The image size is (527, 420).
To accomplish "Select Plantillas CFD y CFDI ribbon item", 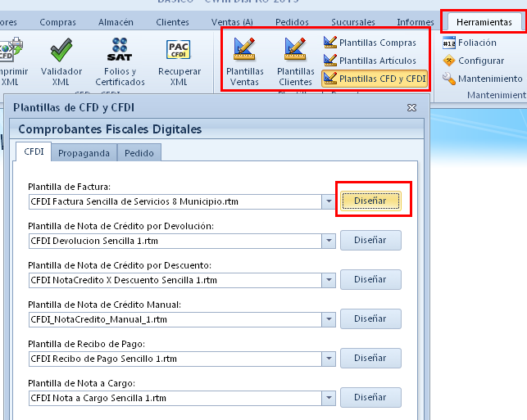I will point(375,79).
